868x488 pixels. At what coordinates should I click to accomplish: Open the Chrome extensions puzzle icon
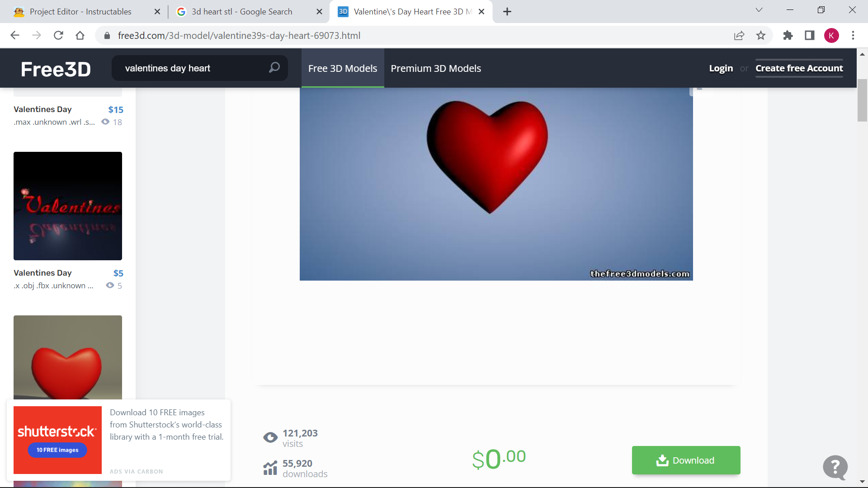point(788,35)
